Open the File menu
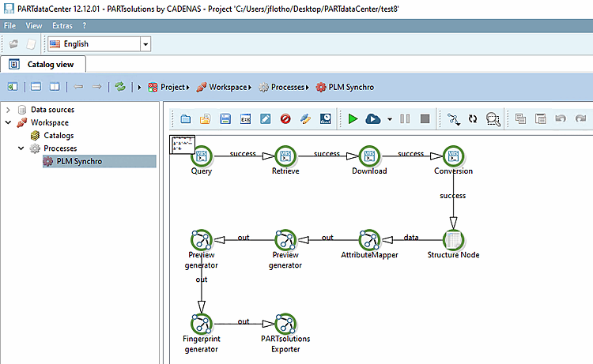This screenshot has height=364, width=593. pos(9,26)
